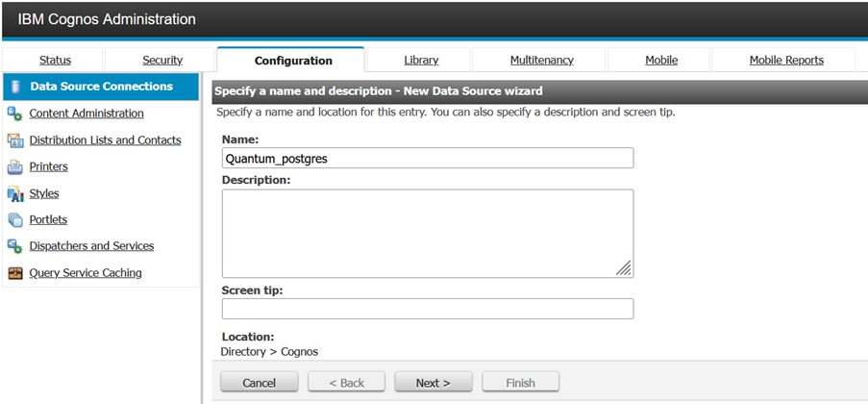Cancel the New Data Source wizard

[260, 383]
